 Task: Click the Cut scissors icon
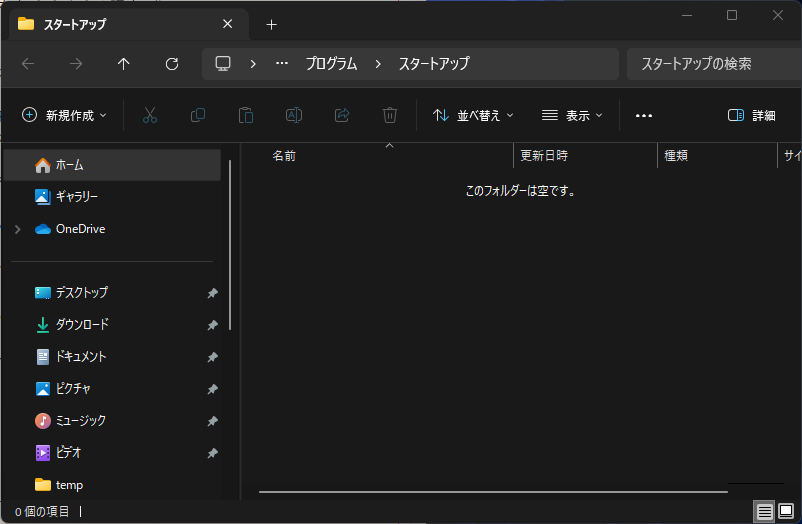[150, 115]
